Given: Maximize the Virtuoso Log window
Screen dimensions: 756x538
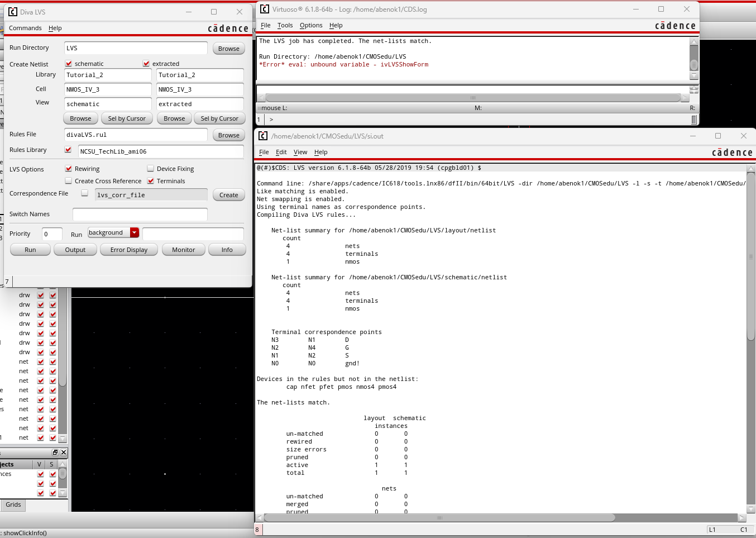Looking at the screenshot, I should click(661, 9).
